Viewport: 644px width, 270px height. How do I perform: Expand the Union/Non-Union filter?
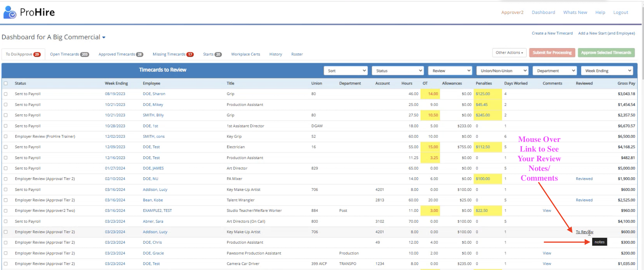(x=502, y=70)
